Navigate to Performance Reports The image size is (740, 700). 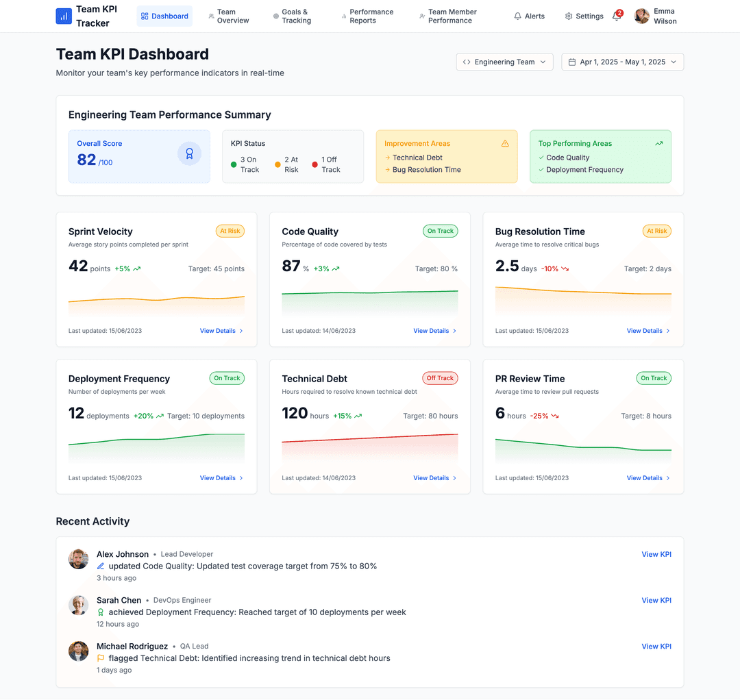pyautogui.click(x=368, y=15)
